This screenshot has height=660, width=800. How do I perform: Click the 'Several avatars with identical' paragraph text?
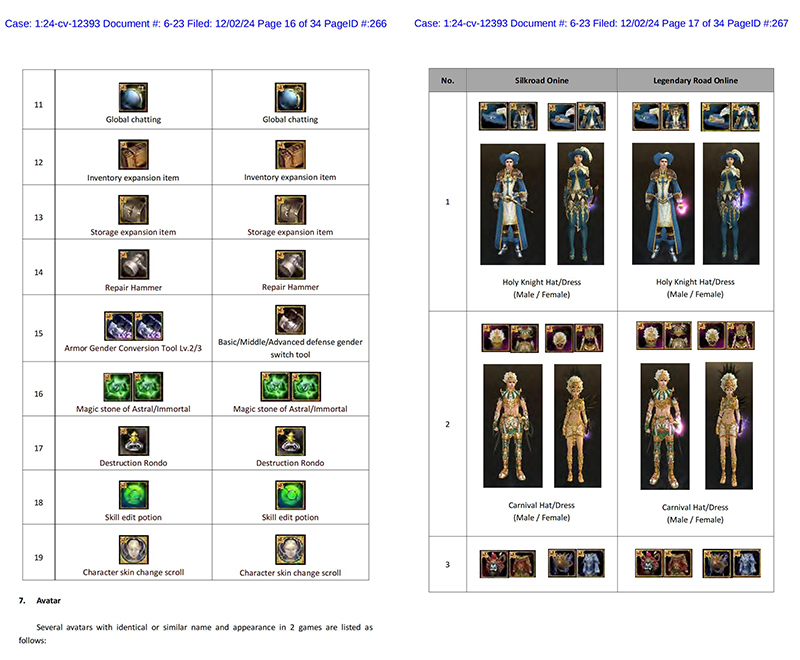click(x=196, y=633)
